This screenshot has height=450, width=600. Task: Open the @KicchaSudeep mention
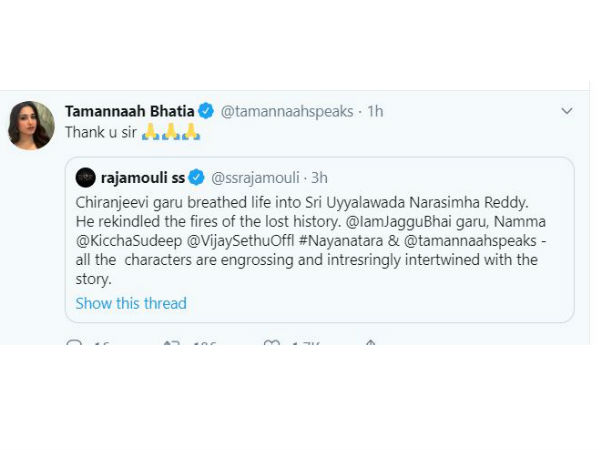[x=129, y=241]
